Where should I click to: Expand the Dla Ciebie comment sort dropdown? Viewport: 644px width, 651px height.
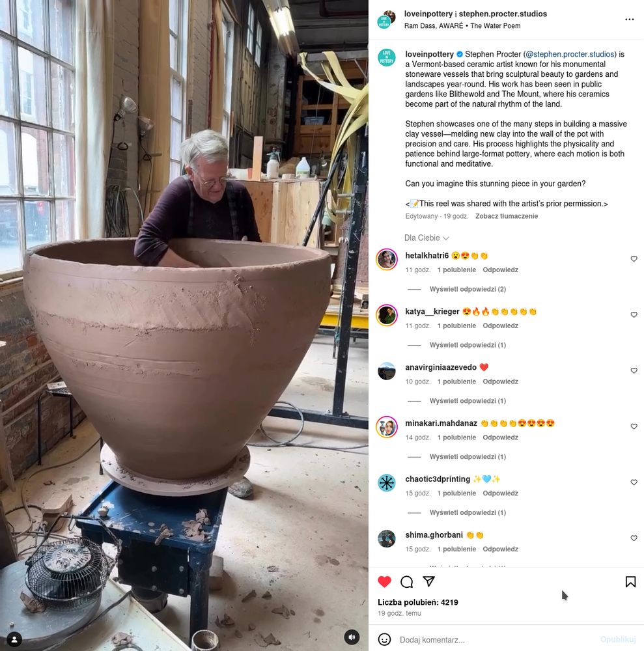pyautogui.click(x=427, y=238)
